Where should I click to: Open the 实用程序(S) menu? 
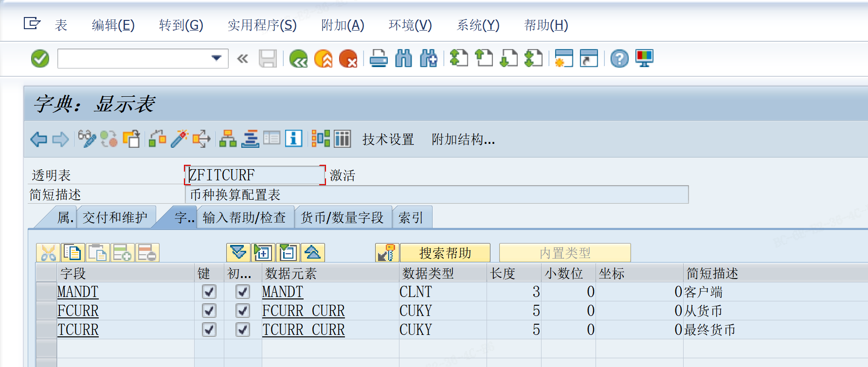click(262, 25)
